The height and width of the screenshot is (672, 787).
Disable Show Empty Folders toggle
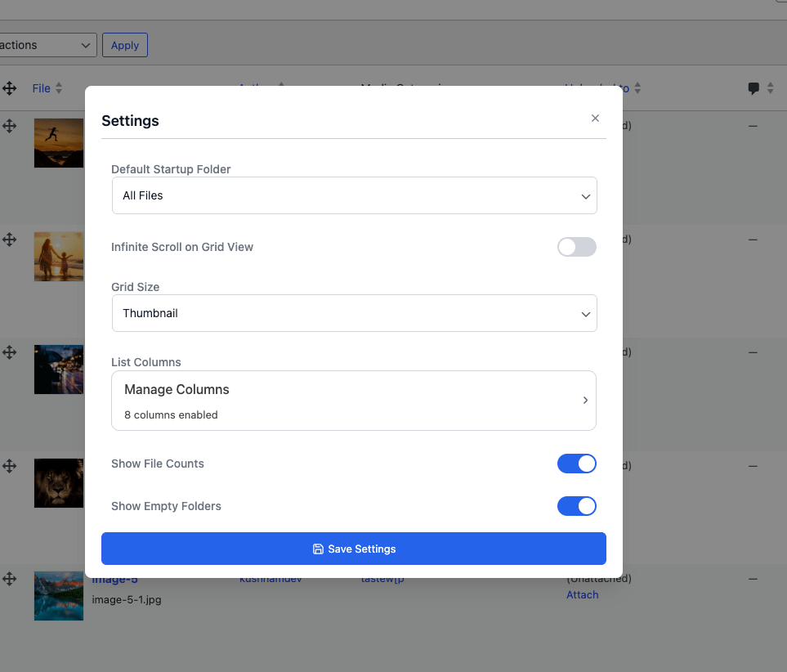pos(576,507)
